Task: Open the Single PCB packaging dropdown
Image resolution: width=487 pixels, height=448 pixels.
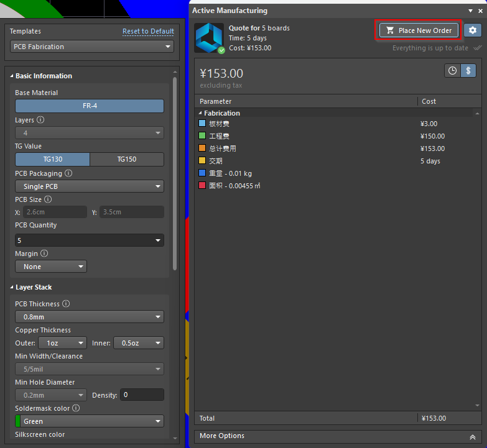Action: (90, 186)
